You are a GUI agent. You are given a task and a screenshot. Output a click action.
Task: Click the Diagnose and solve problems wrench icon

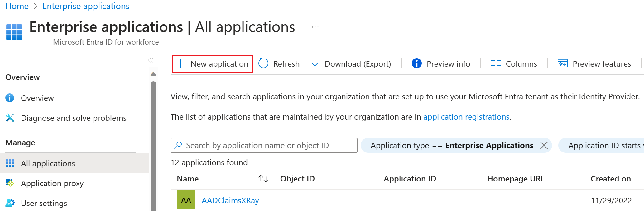pos(10,118)
